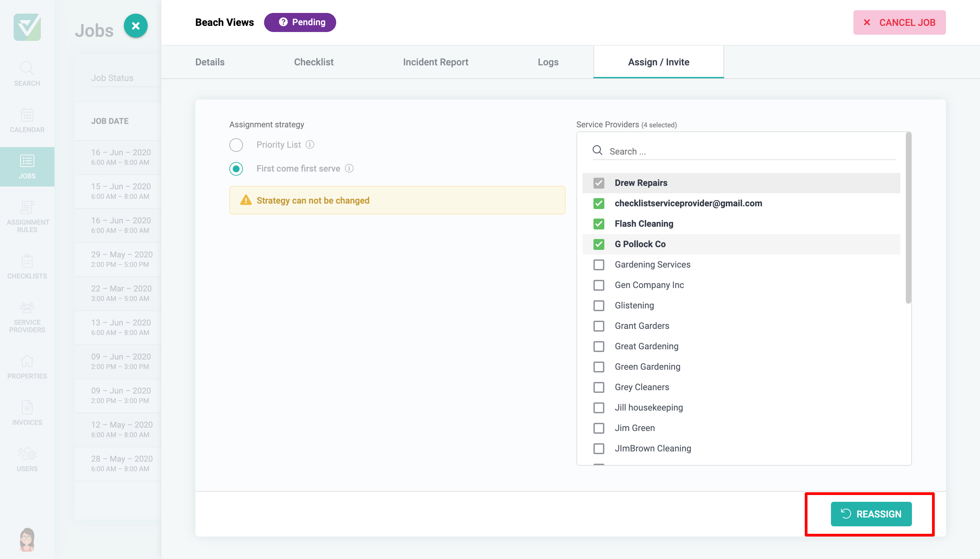
Task: Click the provider list scrollbar
Action: (x=908, y=218)
